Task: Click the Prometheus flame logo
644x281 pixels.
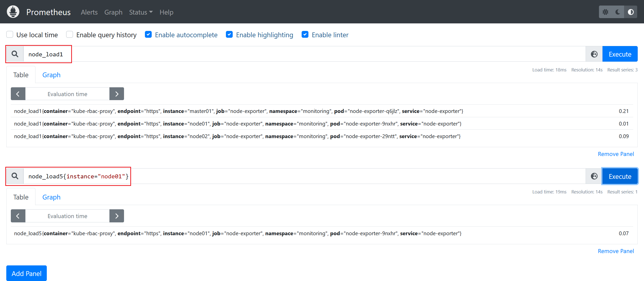Action: coord(13,12)
